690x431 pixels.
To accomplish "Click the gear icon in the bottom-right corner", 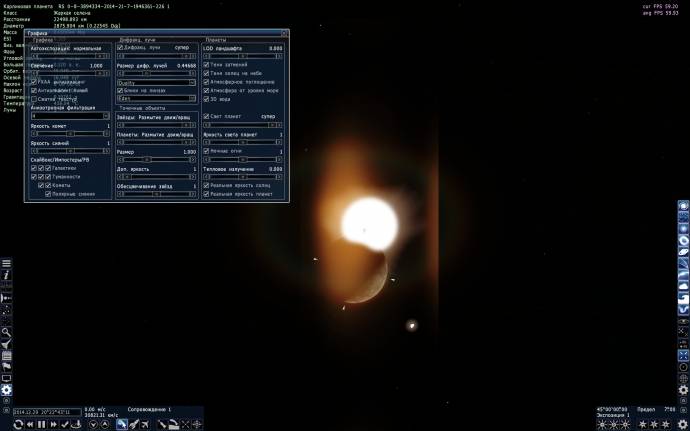I will [683, 424].
